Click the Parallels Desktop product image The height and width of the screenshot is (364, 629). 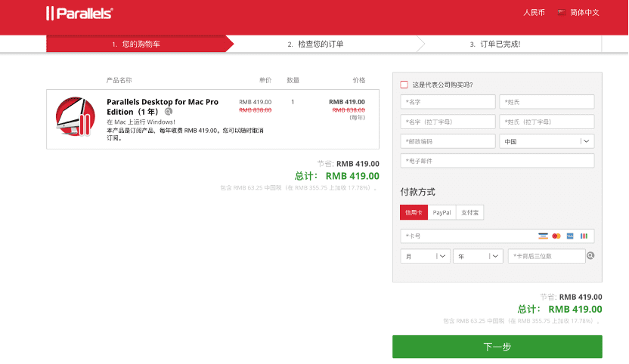(74, 119)
